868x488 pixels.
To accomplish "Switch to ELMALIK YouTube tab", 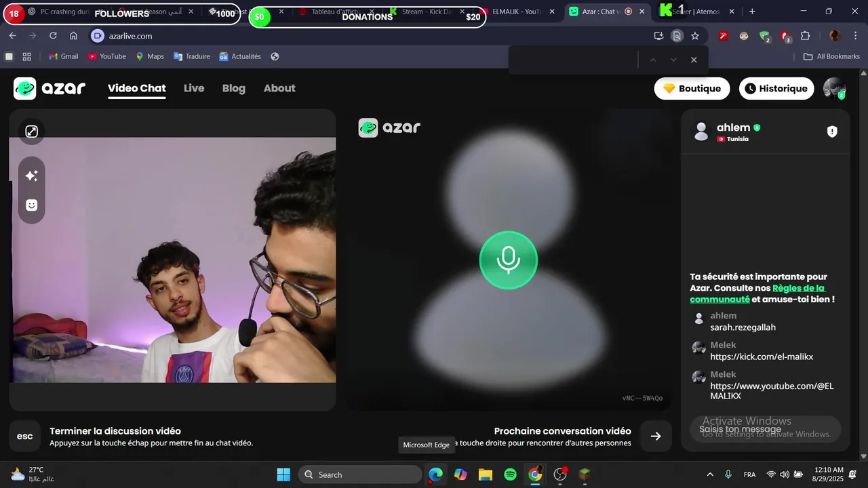I will pyautogui.click(x=518, y=12).
